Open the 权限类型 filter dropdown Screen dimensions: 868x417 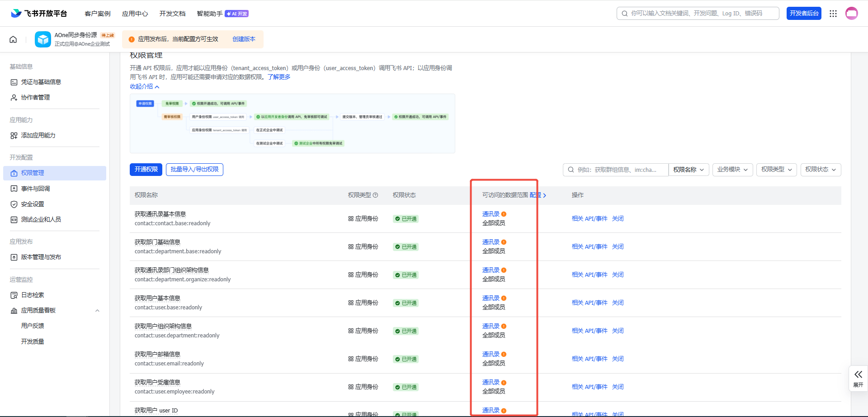click(776, 170)
